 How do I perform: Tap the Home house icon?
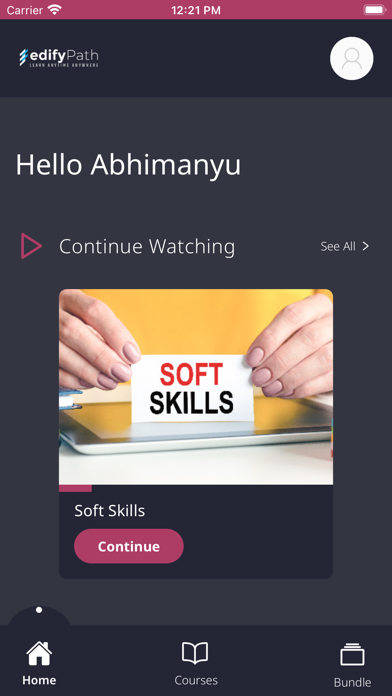[39, 653]
